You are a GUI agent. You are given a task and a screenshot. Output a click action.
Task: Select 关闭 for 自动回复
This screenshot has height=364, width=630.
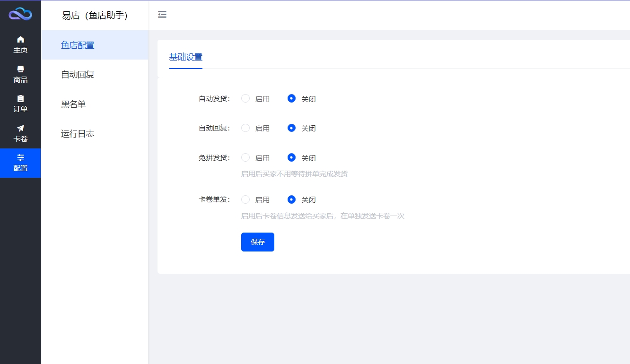[x=292, y=128]
